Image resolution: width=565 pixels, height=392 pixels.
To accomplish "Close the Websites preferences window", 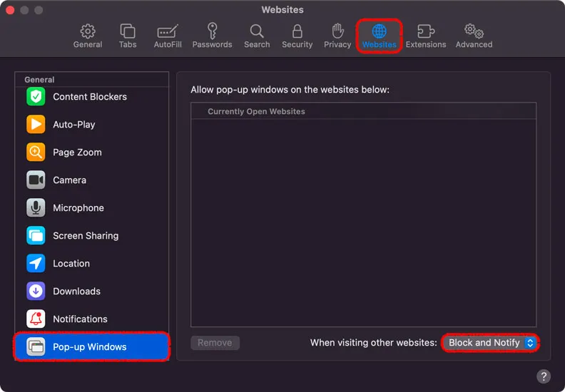I will point(10,10).
